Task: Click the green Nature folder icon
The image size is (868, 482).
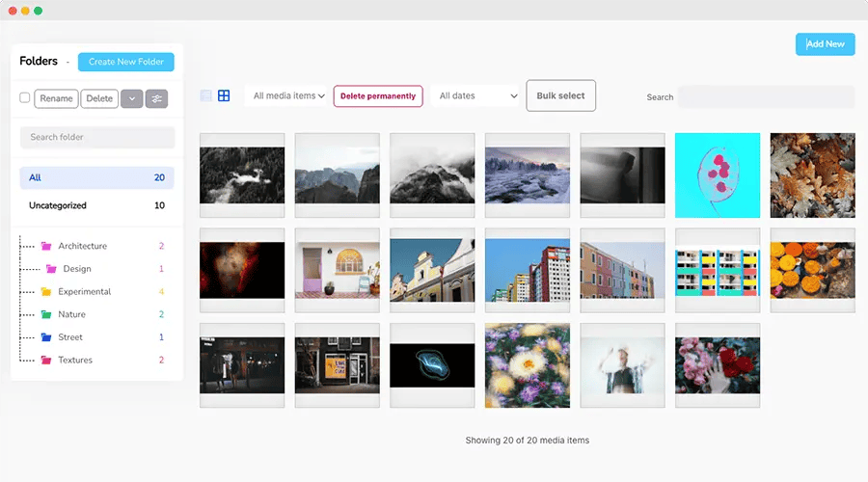Action: 45,314
